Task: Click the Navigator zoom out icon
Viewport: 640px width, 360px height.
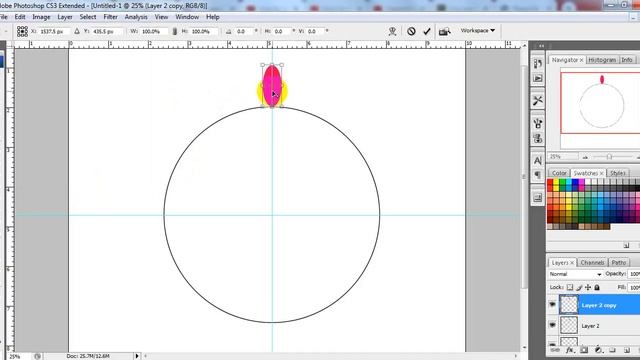Action: [x=585, y=157]
